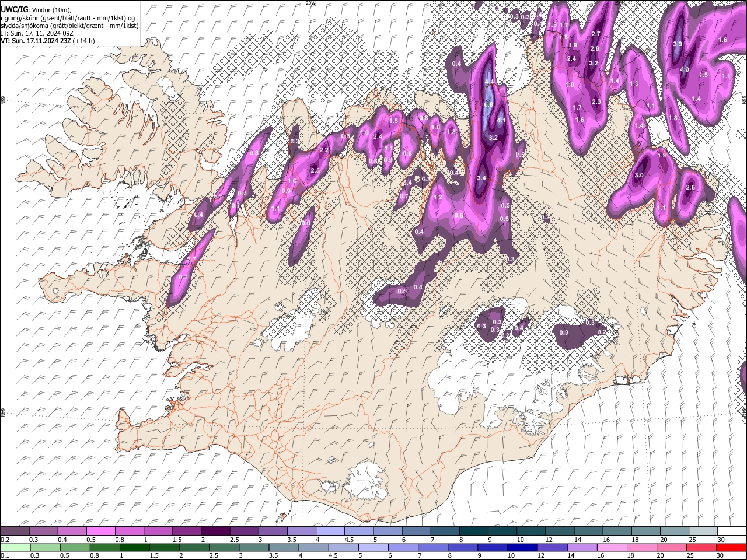Select the 'IT: Sun. 17. 11. 2024 09Z' line
This screenshot has height=560, width=747.
click(37, 33)
